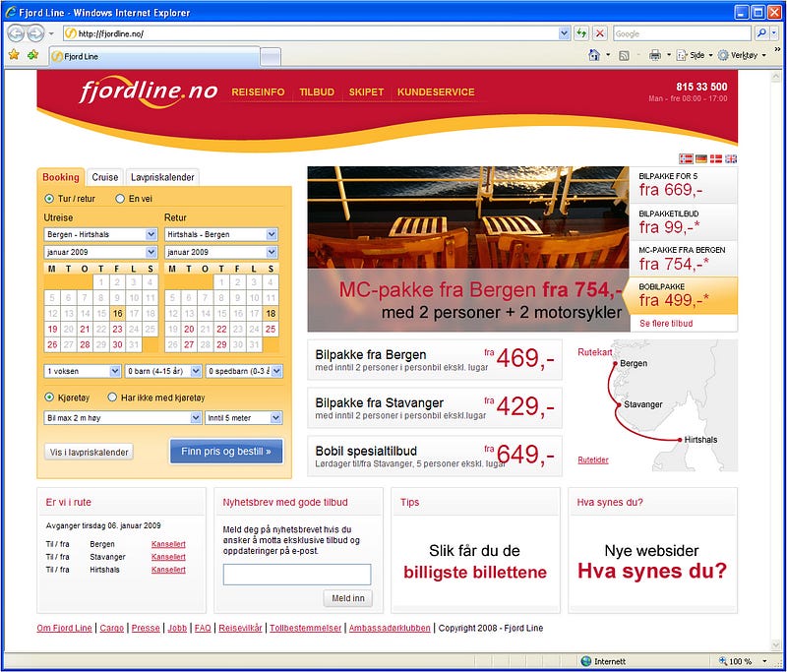Click the Meld inn newsletter button

pyautogui.click(x=348, y=598)
